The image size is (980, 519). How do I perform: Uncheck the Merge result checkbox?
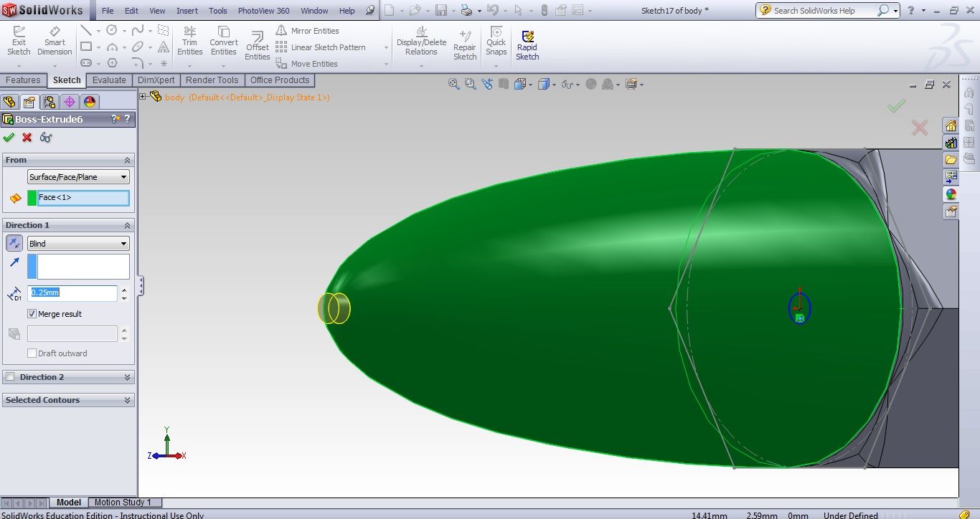[x=32, y=313]
